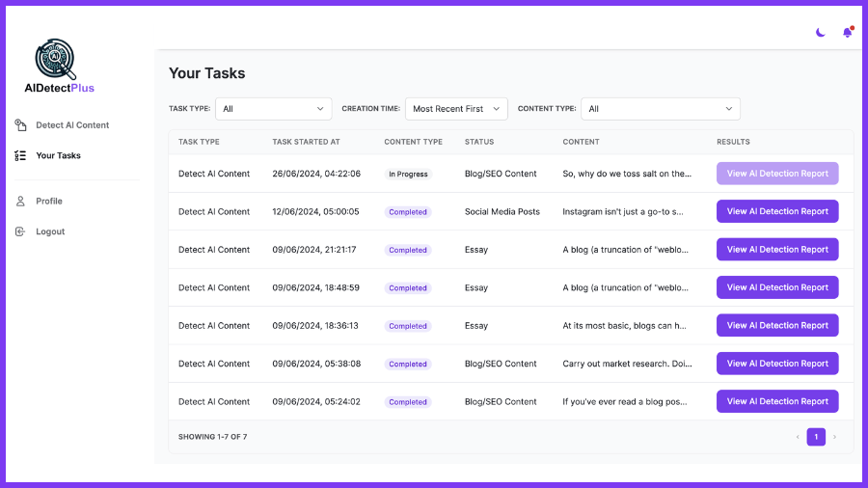Open notifications bell icon
The width and height of the screenshot is (868, 488).
coord(847,33)
